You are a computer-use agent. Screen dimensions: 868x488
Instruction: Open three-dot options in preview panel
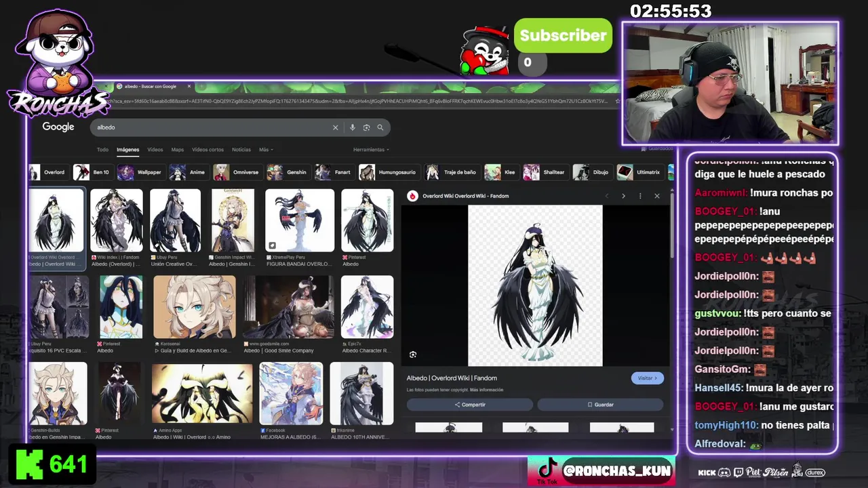click(x=640, y=196)
